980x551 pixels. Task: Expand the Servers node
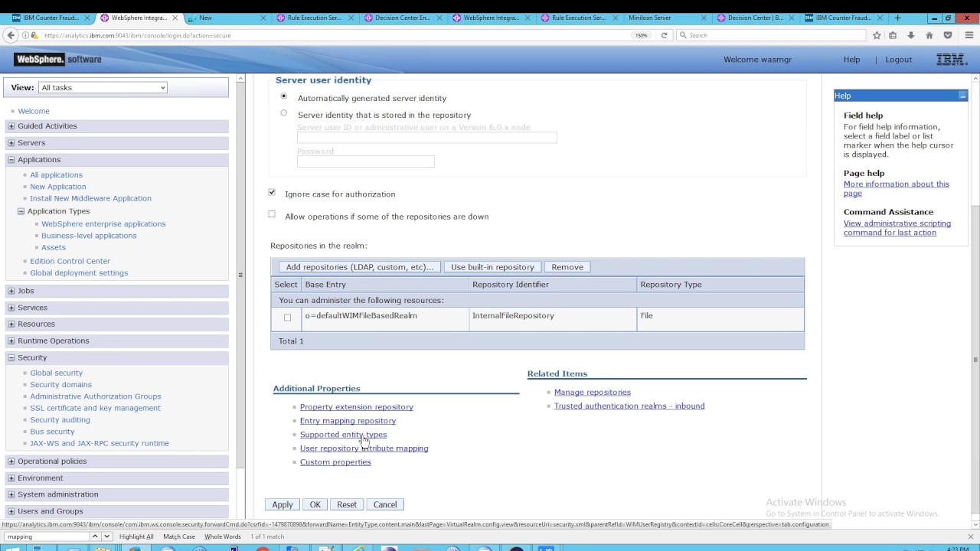(11, 143)
